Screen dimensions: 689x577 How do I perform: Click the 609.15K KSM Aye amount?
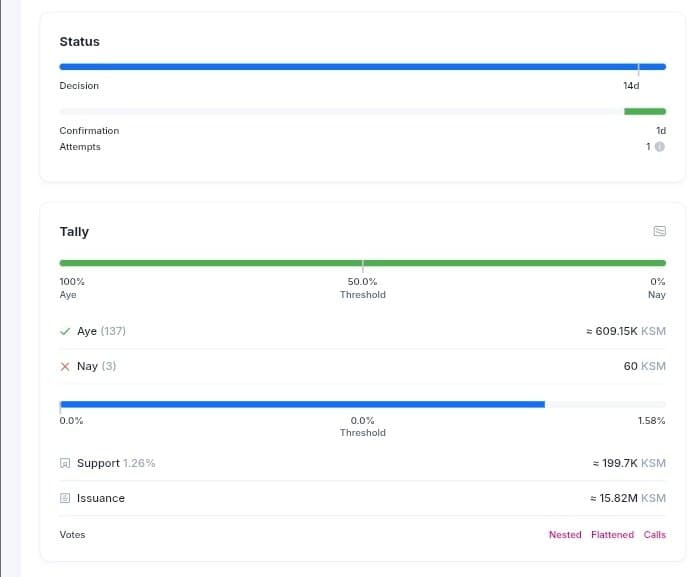point(625,331)
